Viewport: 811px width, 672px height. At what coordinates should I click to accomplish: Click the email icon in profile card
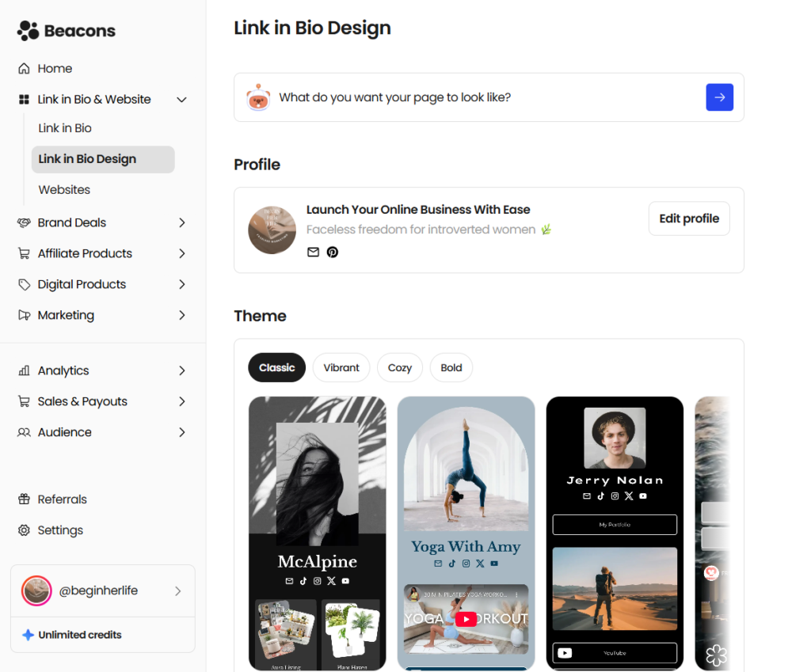click(313, 252)
